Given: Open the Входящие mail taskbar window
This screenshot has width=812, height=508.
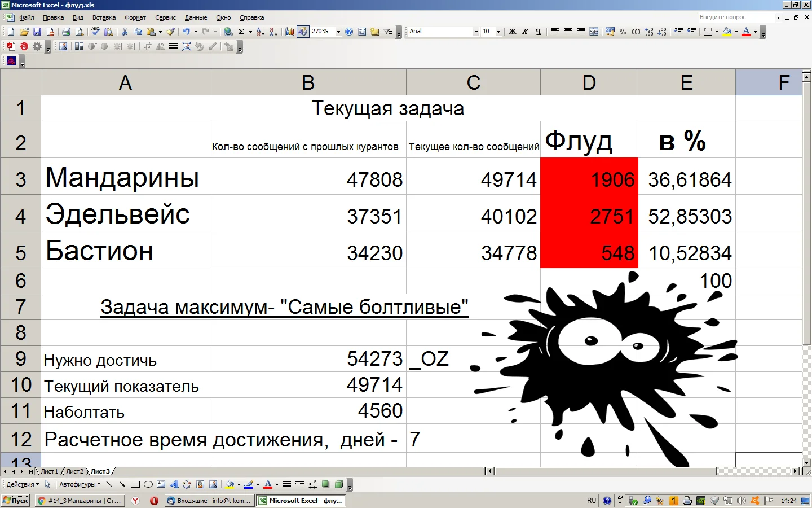Looking at the screenshot, I should click(209, 501).
